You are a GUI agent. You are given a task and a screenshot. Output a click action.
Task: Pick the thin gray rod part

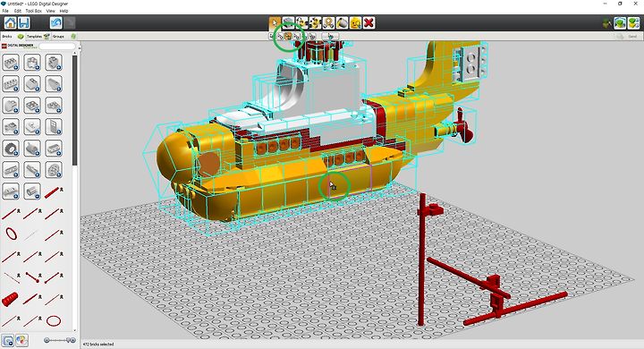[x=31, y=235]
